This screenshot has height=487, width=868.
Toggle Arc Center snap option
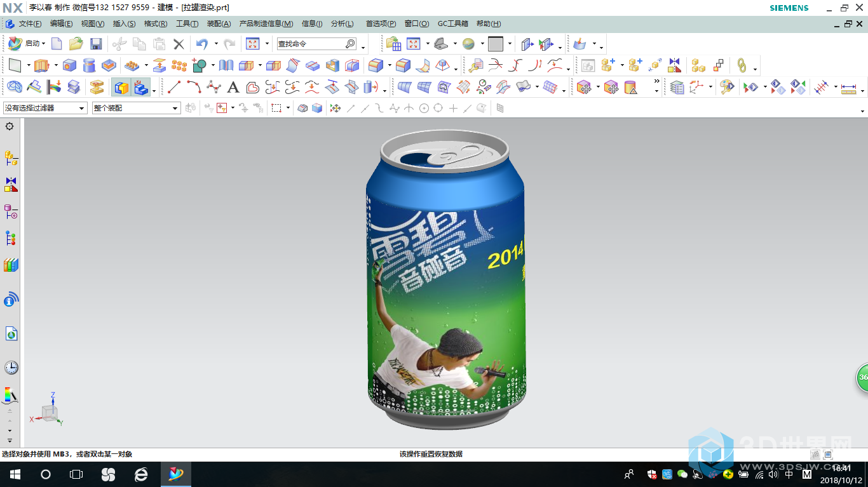(424, 108)
